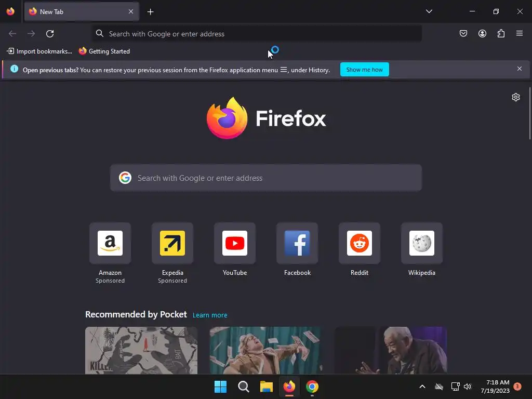Focus the center Google search box

point(266,178)
